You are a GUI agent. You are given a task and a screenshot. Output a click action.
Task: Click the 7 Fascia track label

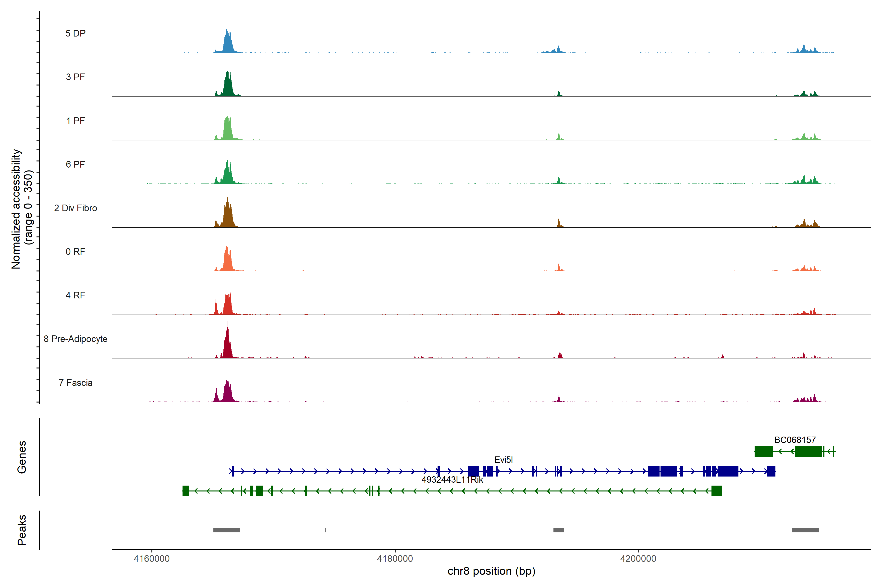pos(75,382)
